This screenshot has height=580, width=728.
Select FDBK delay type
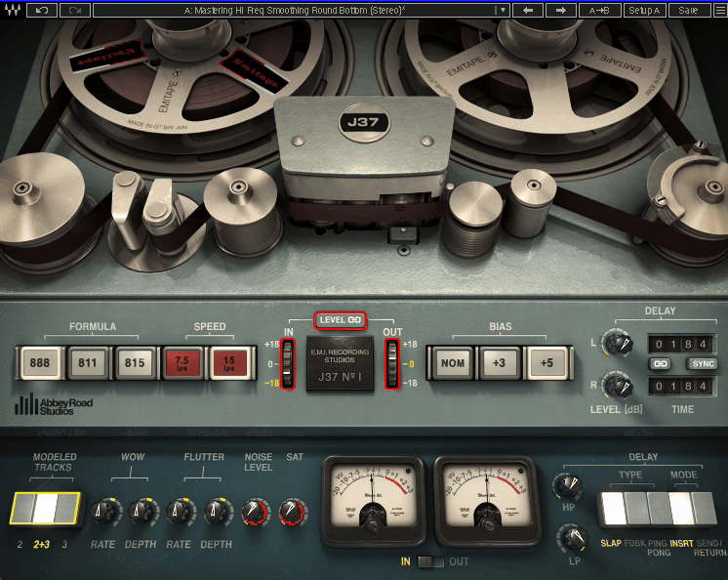coord(635,510)
